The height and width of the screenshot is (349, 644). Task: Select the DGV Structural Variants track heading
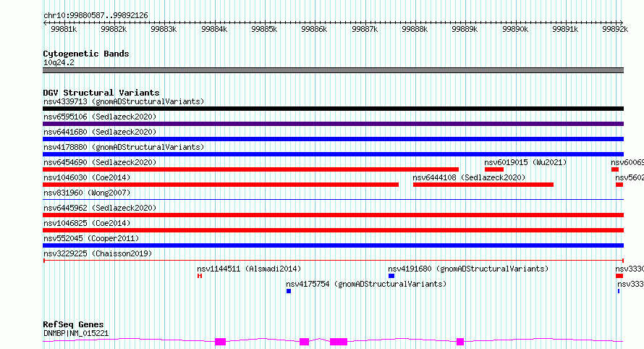[x=101, y=93]
